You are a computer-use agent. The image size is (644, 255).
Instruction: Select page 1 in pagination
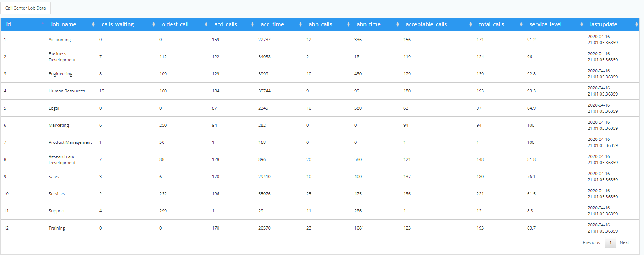[x=610, y=243]
